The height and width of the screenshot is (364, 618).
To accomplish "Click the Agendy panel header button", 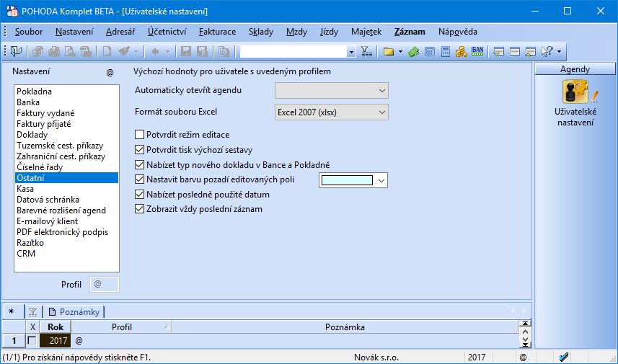I will 575,69.
